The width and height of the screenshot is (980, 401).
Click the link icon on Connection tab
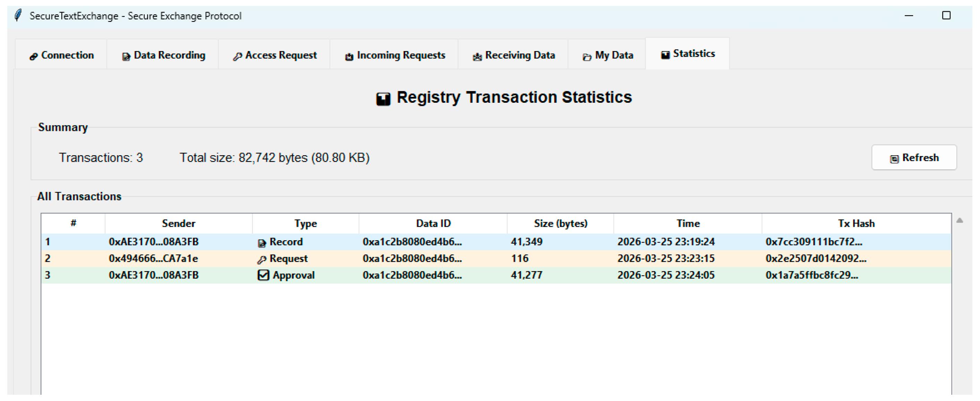(34, 56)
